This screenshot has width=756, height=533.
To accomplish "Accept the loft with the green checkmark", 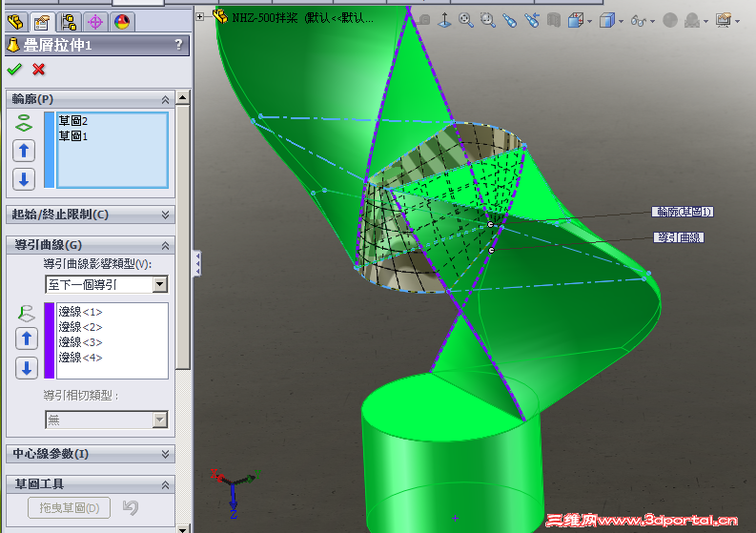I will click(14, 70).
